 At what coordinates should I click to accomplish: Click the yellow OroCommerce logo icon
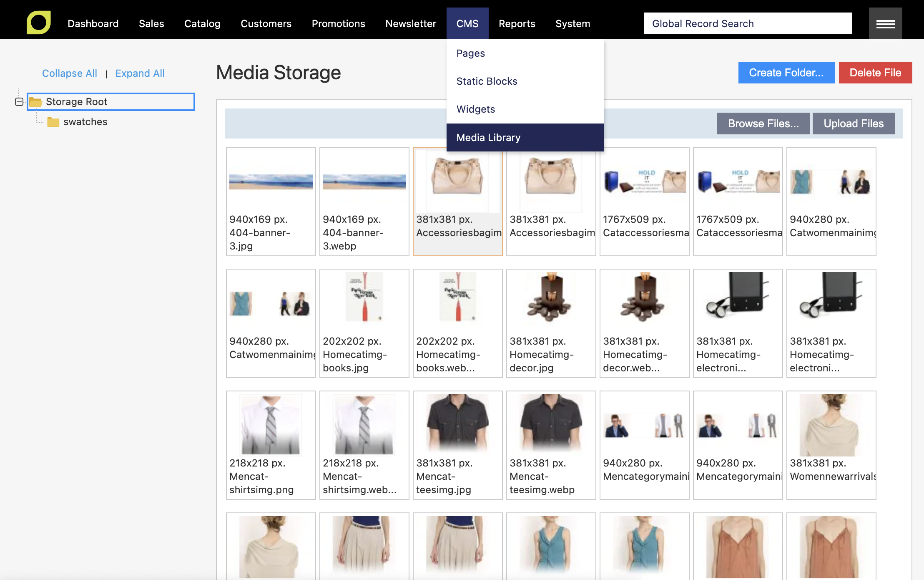coord(39,23)
